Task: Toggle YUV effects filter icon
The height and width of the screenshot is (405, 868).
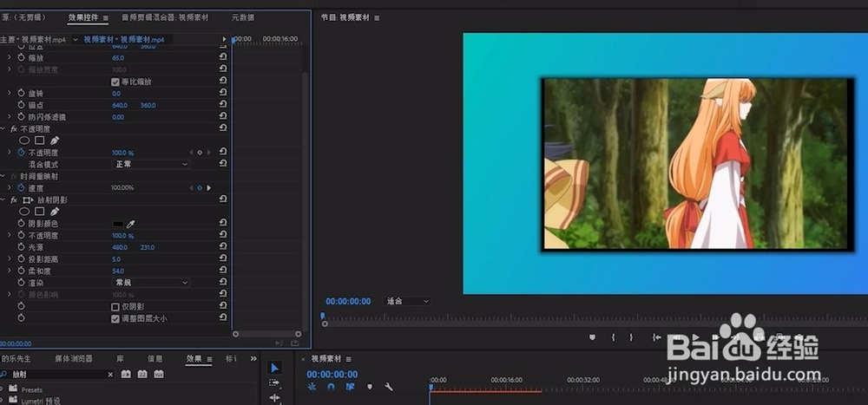Action: pos(159,374)
